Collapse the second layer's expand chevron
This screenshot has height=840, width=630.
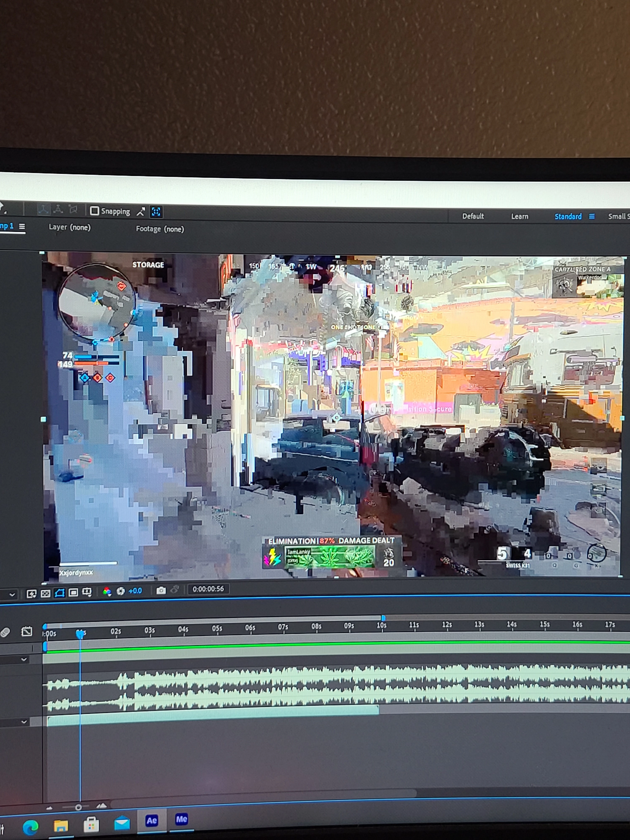pos(24,722)
